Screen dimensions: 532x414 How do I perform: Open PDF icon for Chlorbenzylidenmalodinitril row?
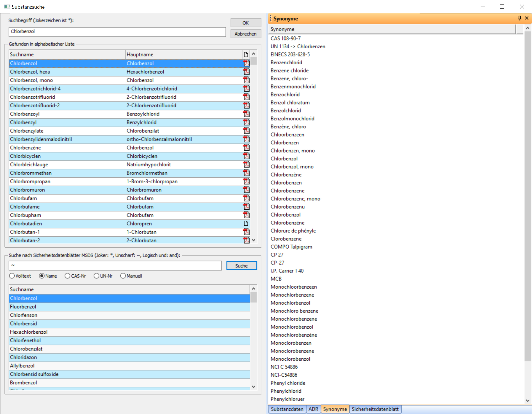tap(246, 139)
